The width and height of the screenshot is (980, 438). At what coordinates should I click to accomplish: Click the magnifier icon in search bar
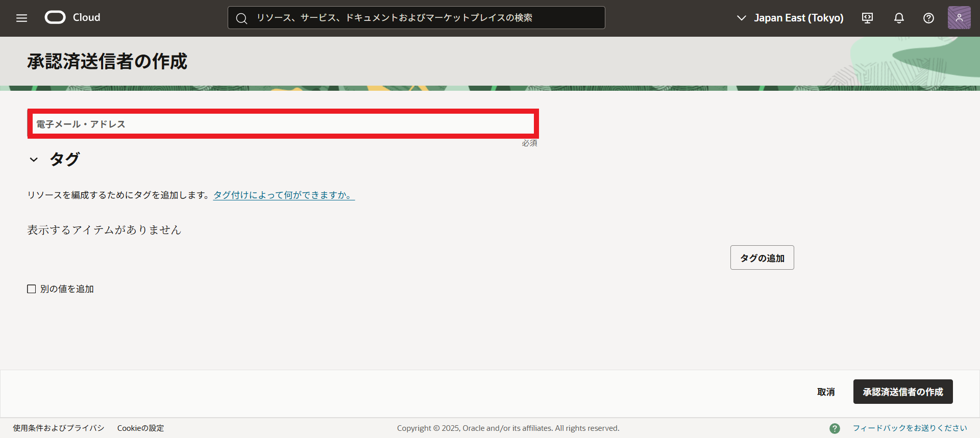pos(241,18)
